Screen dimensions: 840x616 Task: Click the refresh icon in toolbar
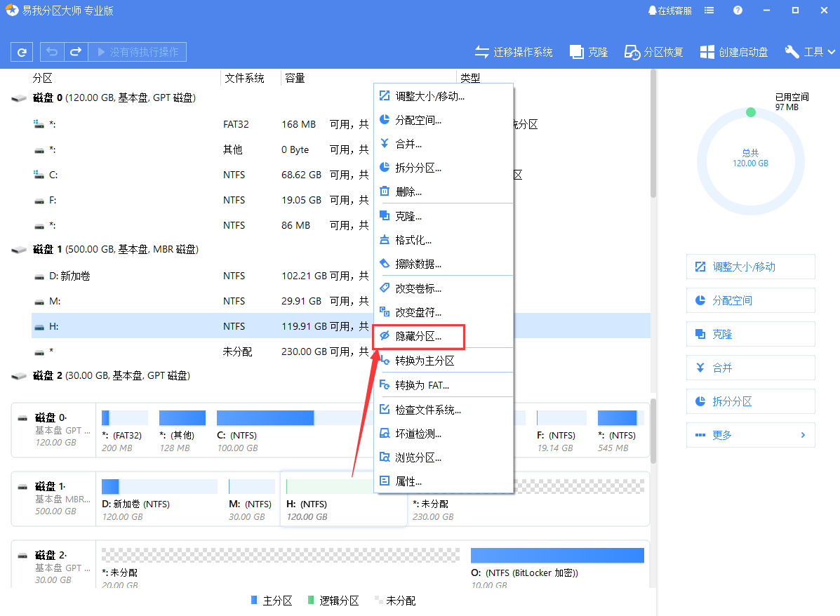point(22,52)
